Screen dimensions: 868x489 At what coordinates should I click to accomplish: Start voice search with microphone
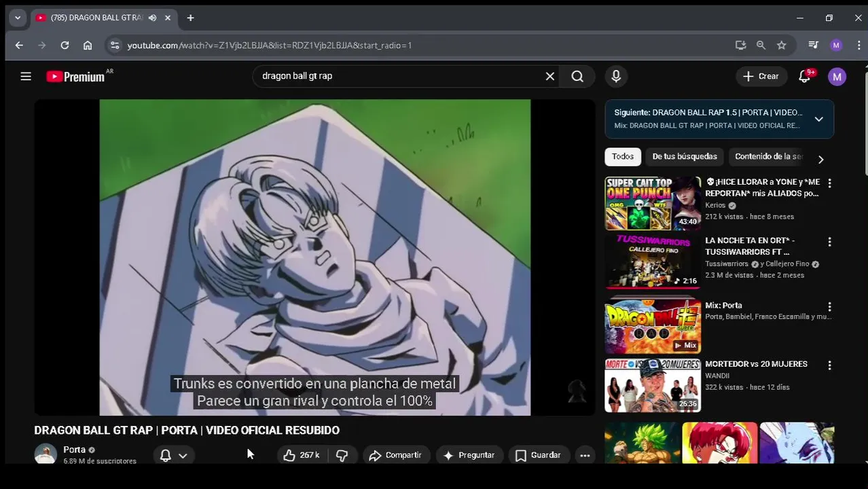616,77
